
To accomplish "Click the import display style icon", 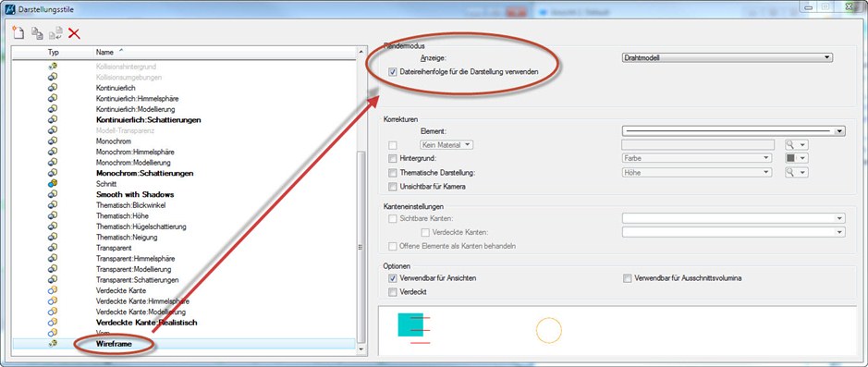I will 55,33.
